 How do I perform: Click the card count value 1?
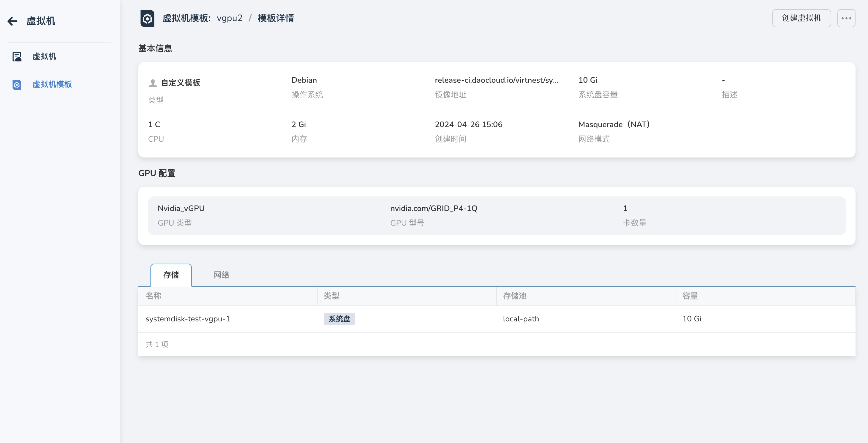(x=625, y=208)
